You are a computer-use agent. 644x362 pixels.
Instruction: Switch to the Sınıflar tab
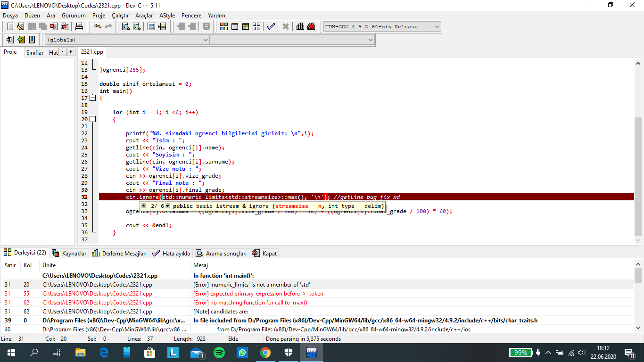pyautogui.click(x=35, y=52)
